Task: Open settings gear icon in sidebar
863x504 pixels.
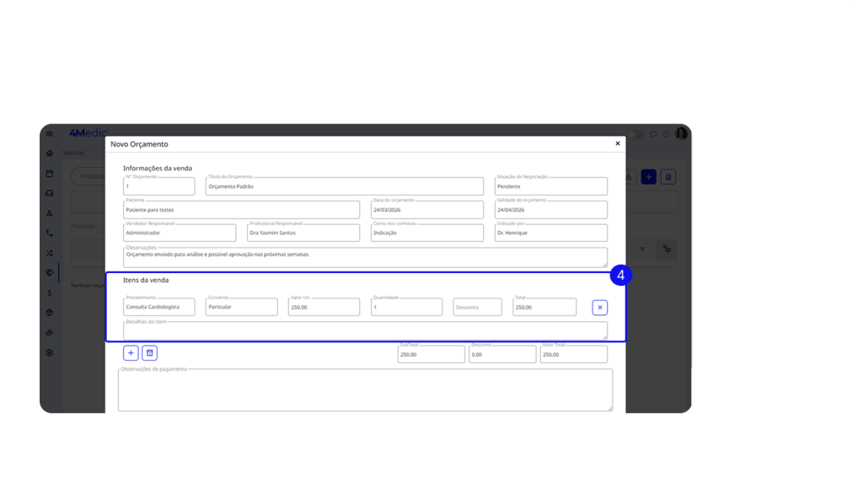Action: [x=50, y=352]
